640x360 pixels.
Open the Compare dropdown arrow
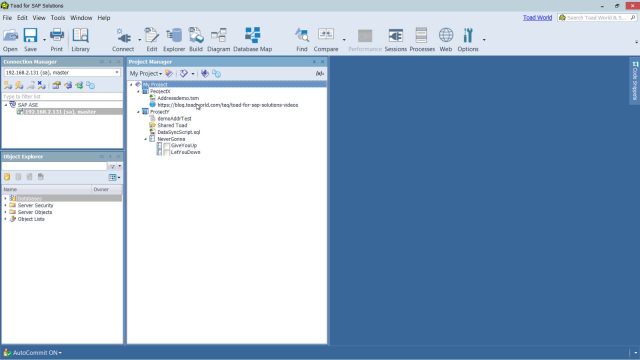coord(344,40)
